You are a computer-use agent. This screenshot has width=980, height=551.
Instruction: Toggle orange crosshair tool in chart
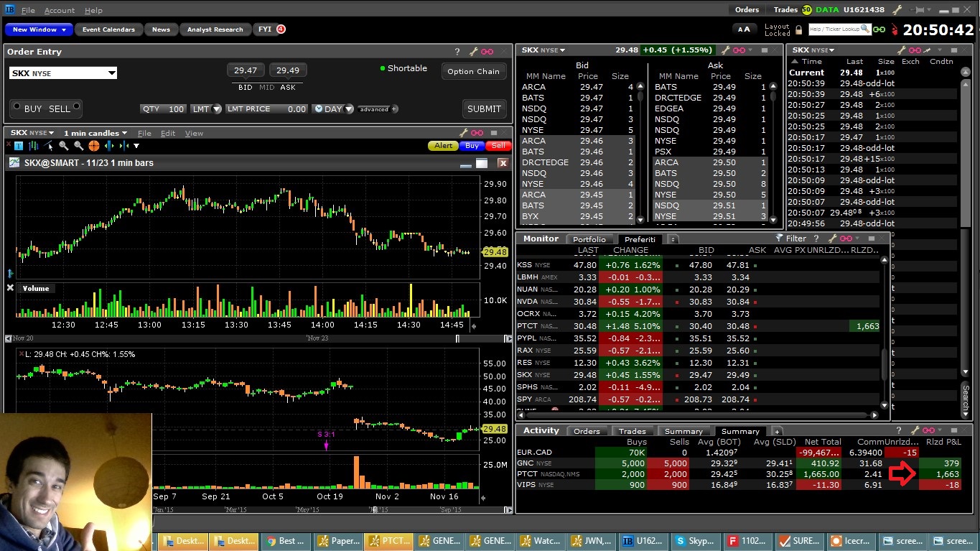[x=94, y=146]
